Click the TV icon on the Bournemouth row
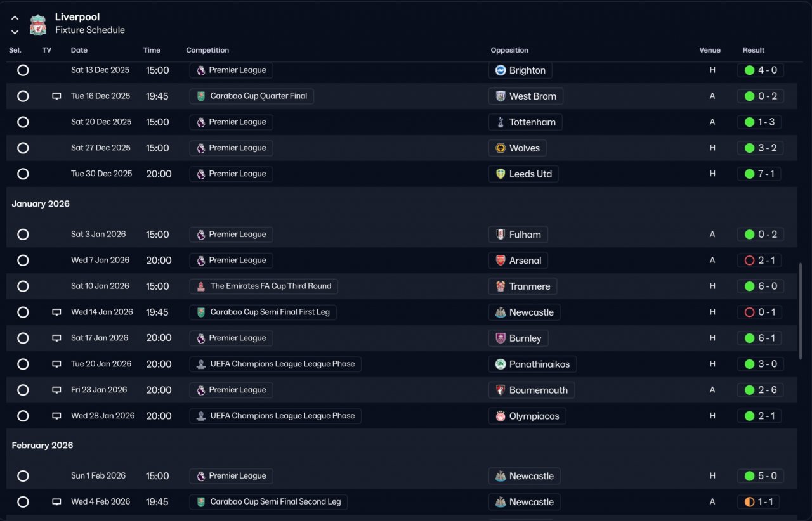812x521 pixels. (56, 390)
